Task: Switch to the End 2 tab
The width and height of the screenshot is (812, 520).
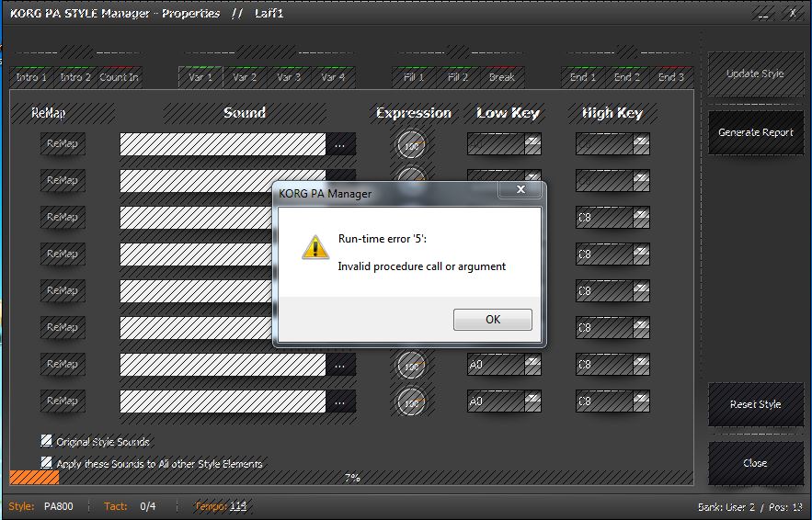Action: [x=626, y=77]
